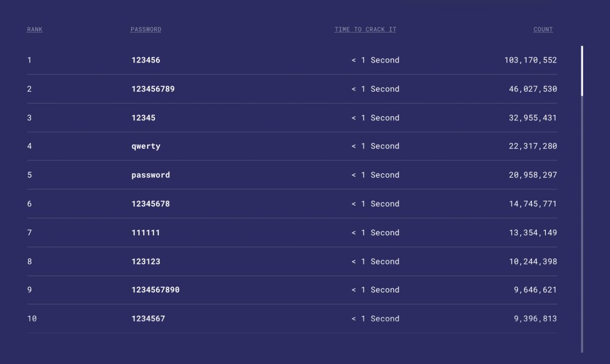Image resolution: width=610 pixels, height=364 pixels.
Task: Click the count value 103,170,552
Action: point(530,60)
